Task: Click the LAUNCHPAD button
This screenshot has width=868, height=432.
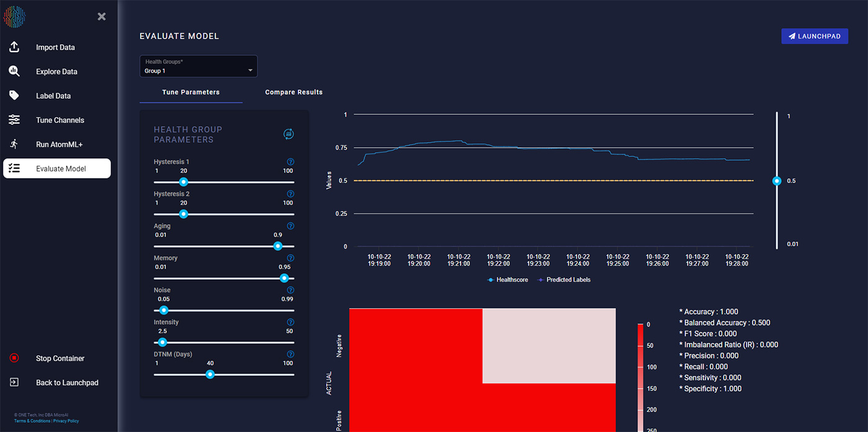Action: pyautogui.click(x=815, y=36)
